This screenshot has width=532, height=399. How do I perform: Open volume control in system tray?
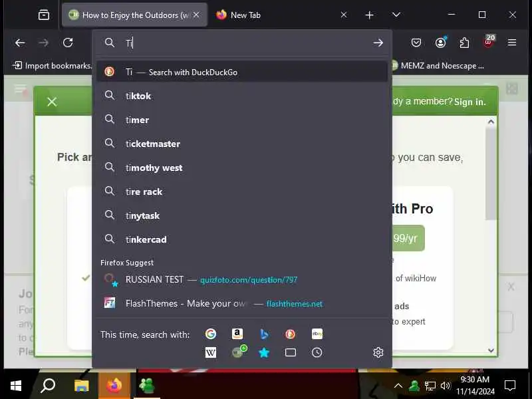(445, 386)
